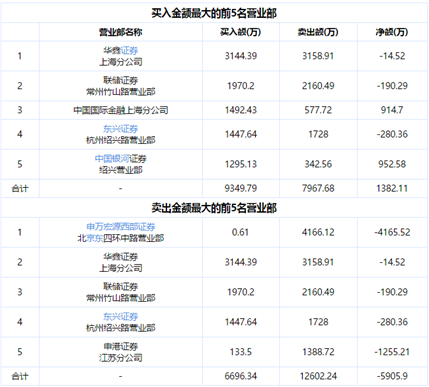This screenshot has height=387, width=429.
Task: Open the 东兴证券 link in buy table
Action: click(x=121, y=129)
